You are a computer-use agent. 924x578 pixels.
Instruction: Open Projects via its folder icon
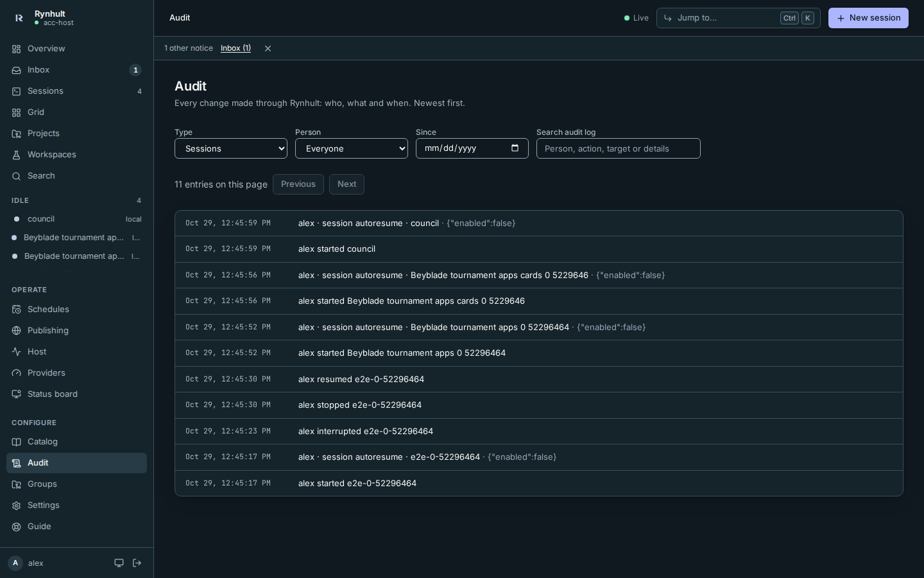(16, 134)
